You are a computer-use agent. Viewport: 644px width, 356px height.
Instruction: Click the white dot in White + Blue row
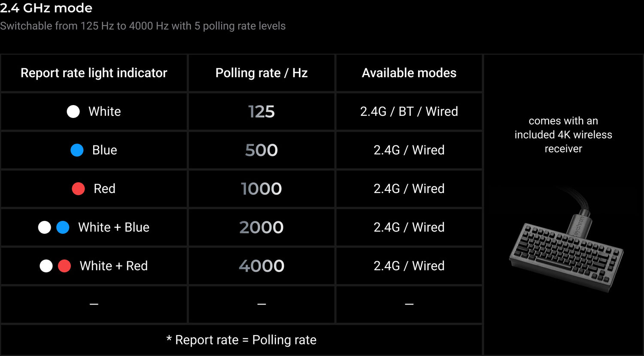45,227
